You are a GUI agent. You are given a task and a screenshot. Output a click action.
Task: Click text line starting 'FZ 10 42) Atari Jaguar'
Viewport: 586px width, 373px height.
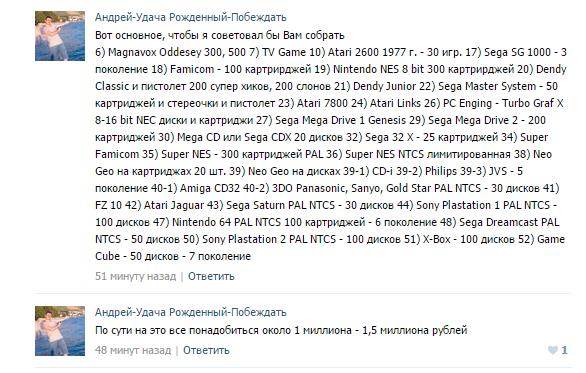326,205
